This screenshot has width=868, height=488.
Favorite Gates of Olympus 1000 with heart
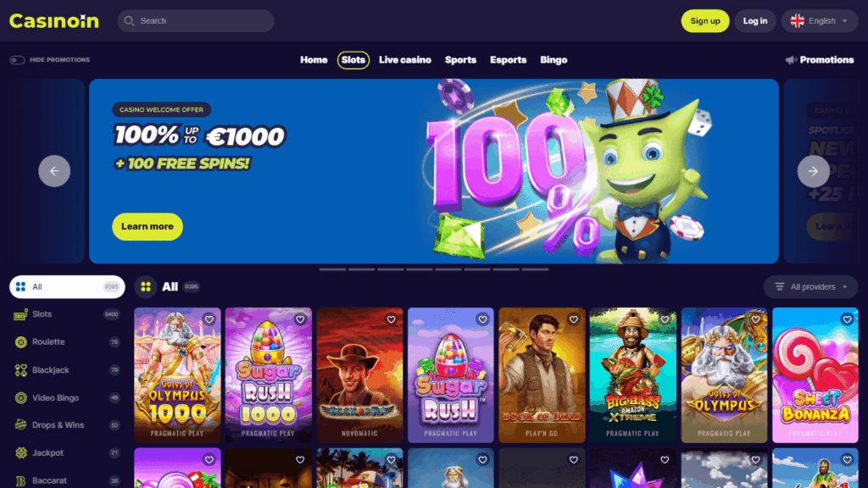point(209,319)
